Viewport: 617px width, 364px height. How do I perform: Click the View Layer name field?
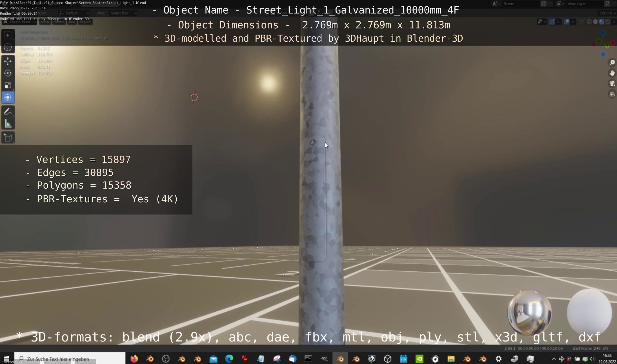click(585, 4)
